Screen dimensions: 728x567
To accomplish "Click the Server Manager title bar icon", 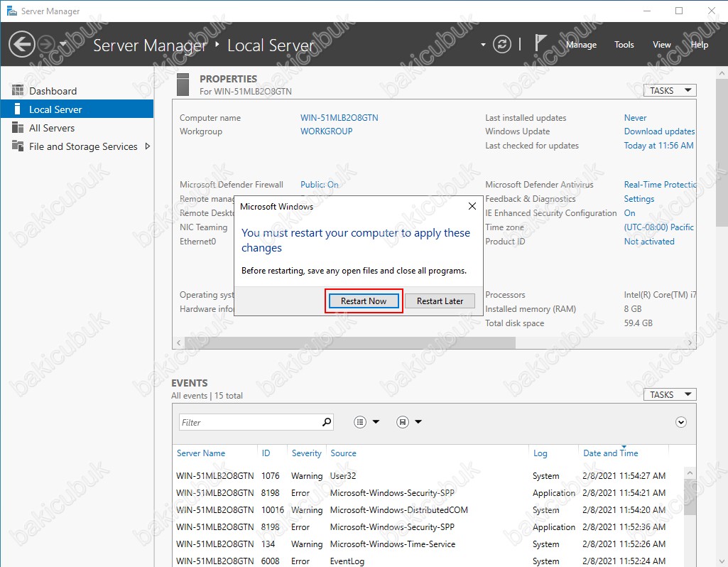I will [x=11, y=11].
